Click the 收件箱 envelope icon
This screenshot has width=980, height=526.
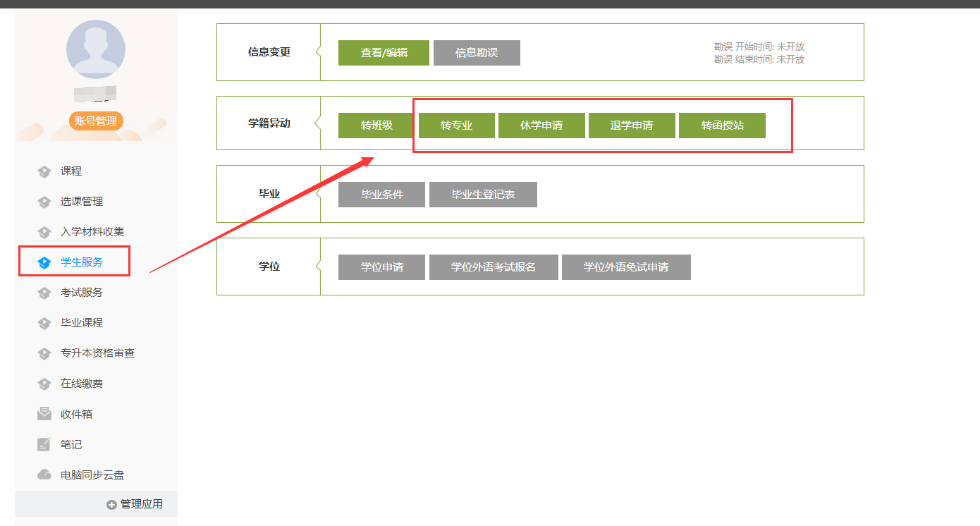point(44,414)
